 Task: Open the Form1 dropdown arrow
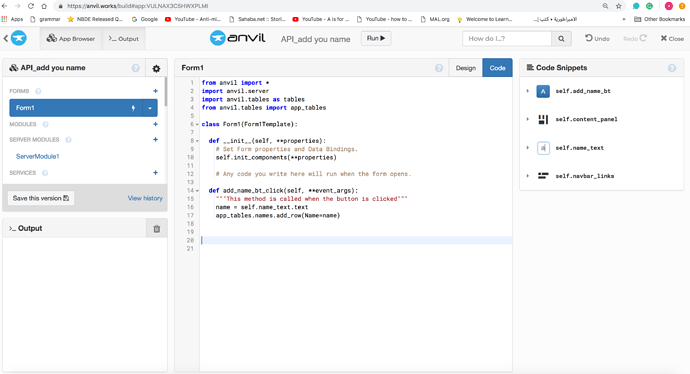[150, 108]
